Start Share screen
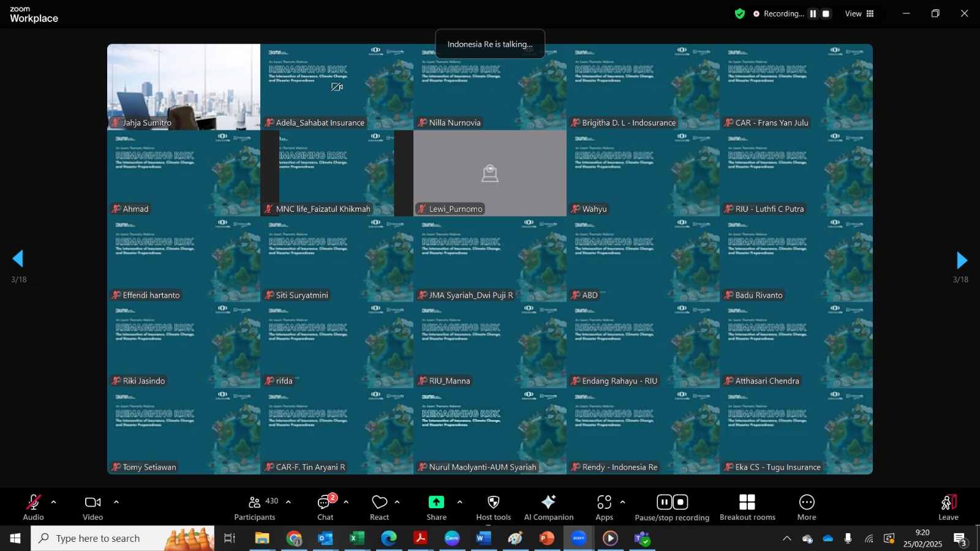The width and height of the screenshot is (980, 551). 436,508
